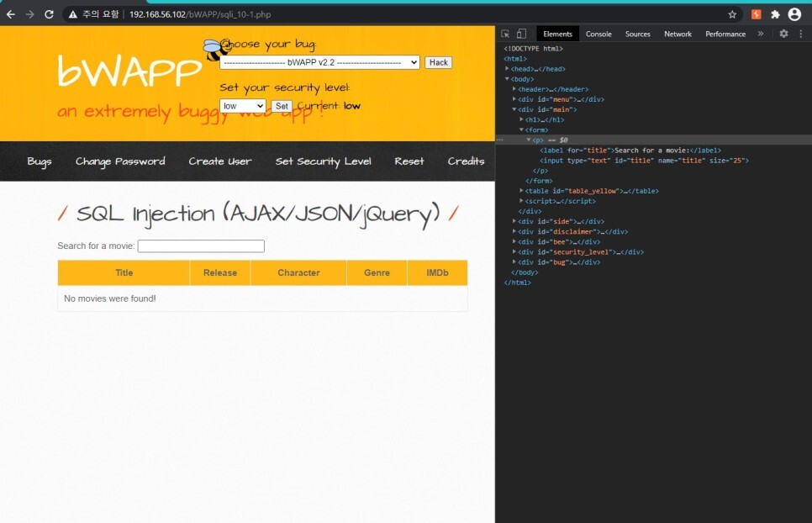Image resolution: width=812 pixels, height=523 pixels.
Task: Collapse the body node in DOM tree
Action: (508, 79)
